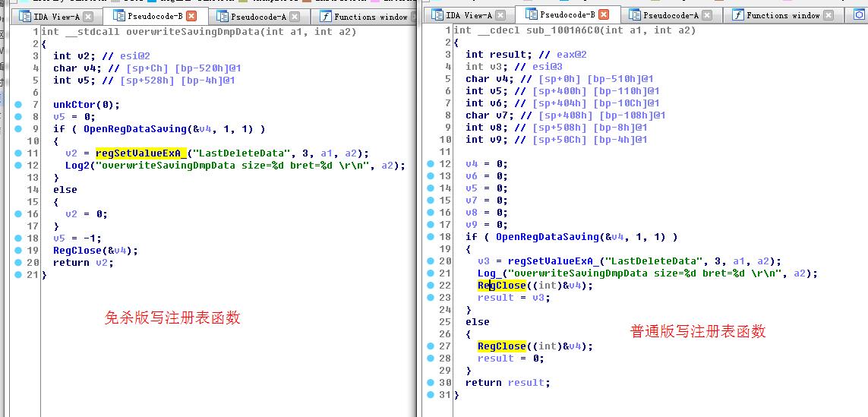Toggle breakpoint dot on line 31 in right window
This screenshot has height=417, width=868.
431,395
